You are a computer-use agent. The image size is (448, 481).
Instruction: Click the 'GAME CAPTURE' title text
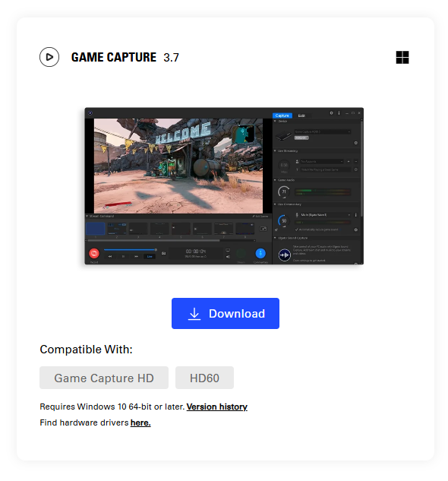pyautogui.click(x=114, y=57)
